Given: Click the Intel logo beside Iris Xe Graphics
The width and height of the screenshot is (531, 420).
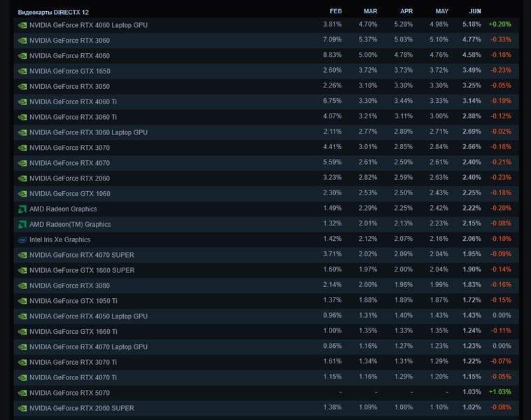Looking at the screenshot, I should click(22, 239).
